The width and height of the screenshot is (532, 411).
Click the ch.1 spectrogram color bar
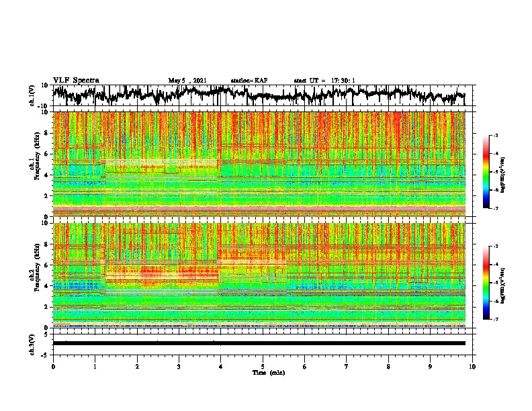486,172
